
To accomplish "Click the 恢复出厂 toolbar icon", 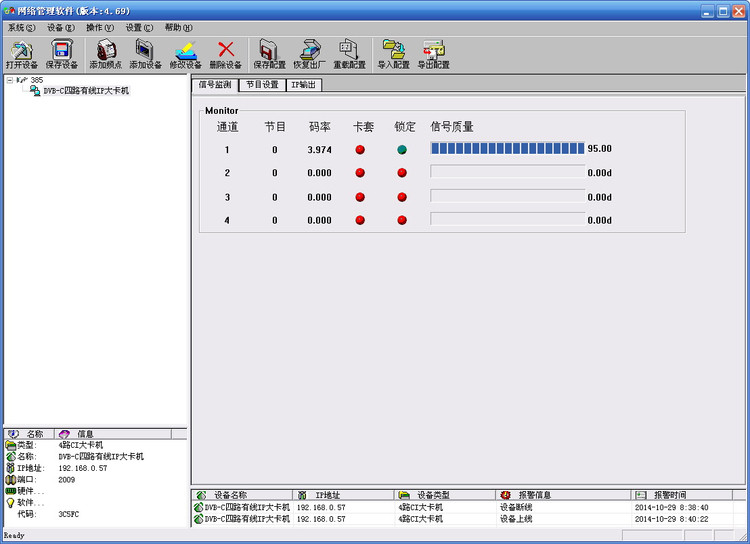I will (x=309, y=50).
